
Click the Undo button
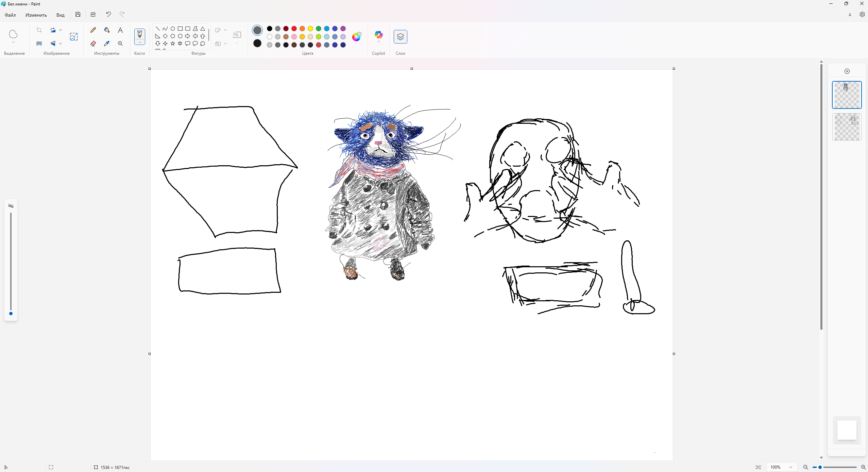click(x=108, y=14)
